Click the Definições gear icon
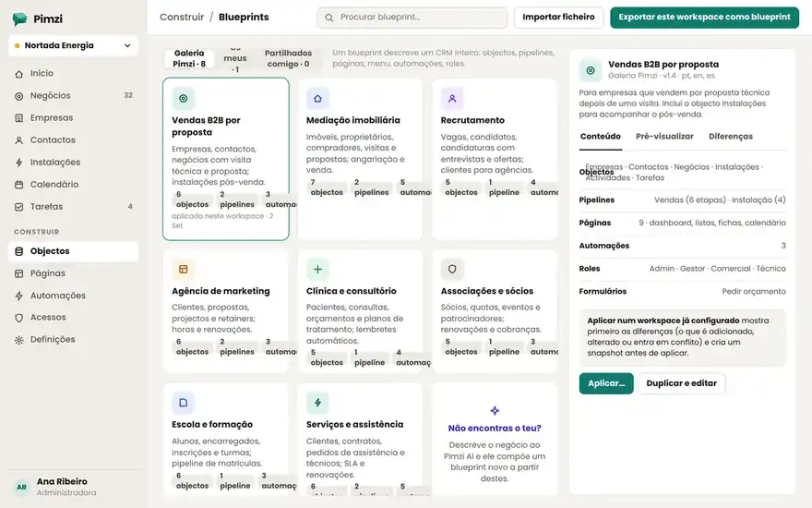 19,340
